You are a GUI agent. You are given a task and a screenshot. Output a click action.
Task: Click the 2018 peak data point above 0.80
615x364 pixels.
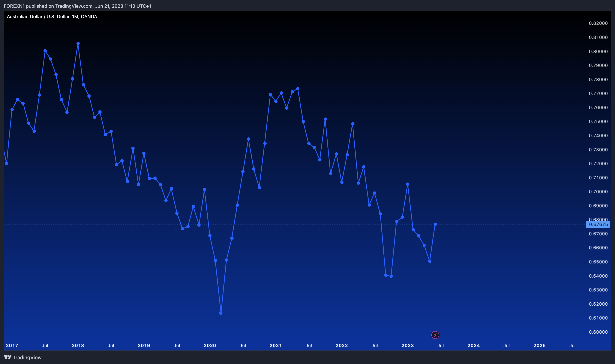click(x=78, y=43)
